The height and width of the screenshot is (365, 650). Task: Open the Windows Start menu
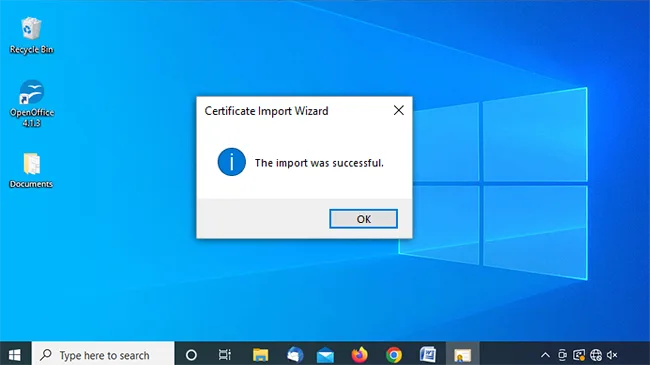tap(15, 355)
